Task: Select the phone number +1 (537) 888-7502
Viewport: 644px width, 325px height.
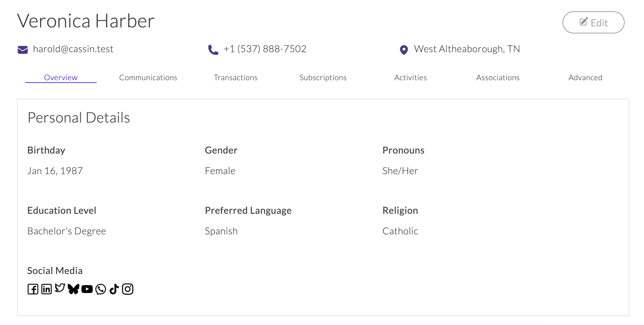Action: tap(264, 49)
